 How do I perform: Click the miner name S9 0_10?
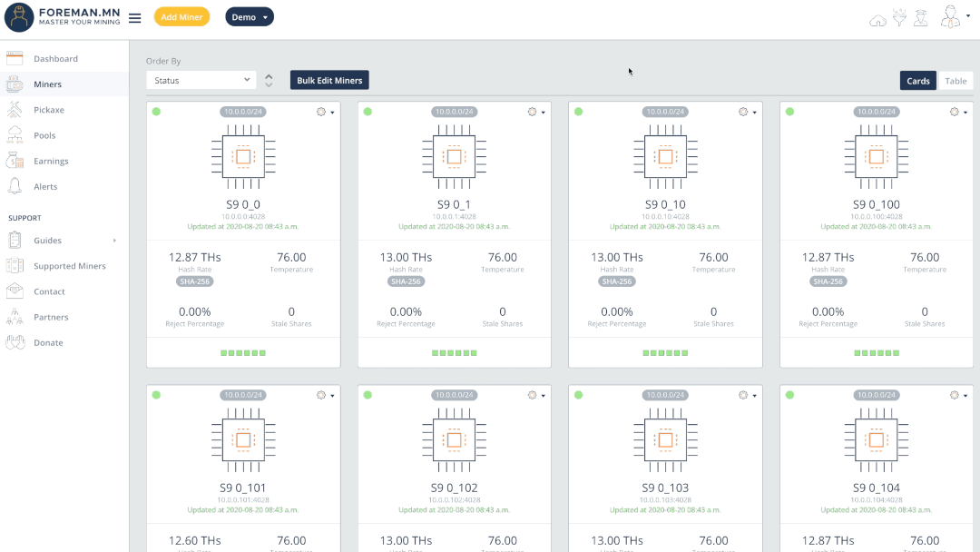(x=666, y=204)
